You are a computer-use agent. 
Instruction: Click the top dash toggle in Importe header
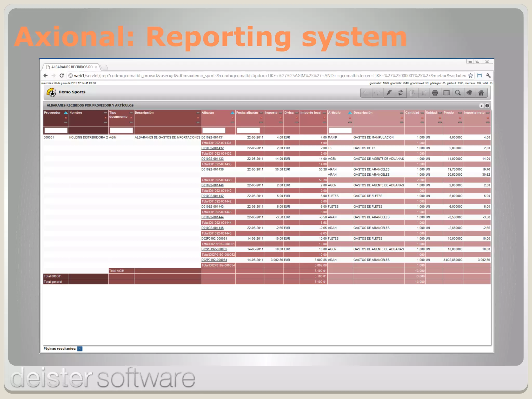(x=281, y=113)
